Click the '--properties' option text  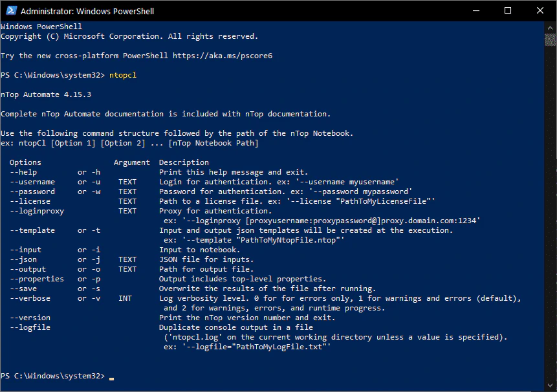pyautogui.click(x=37, y=279)
